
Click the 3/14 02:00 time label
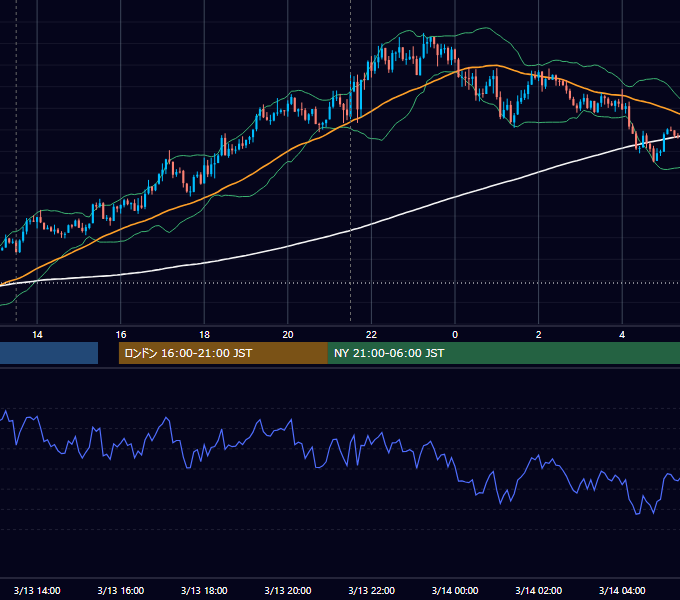tap(539, 590)
